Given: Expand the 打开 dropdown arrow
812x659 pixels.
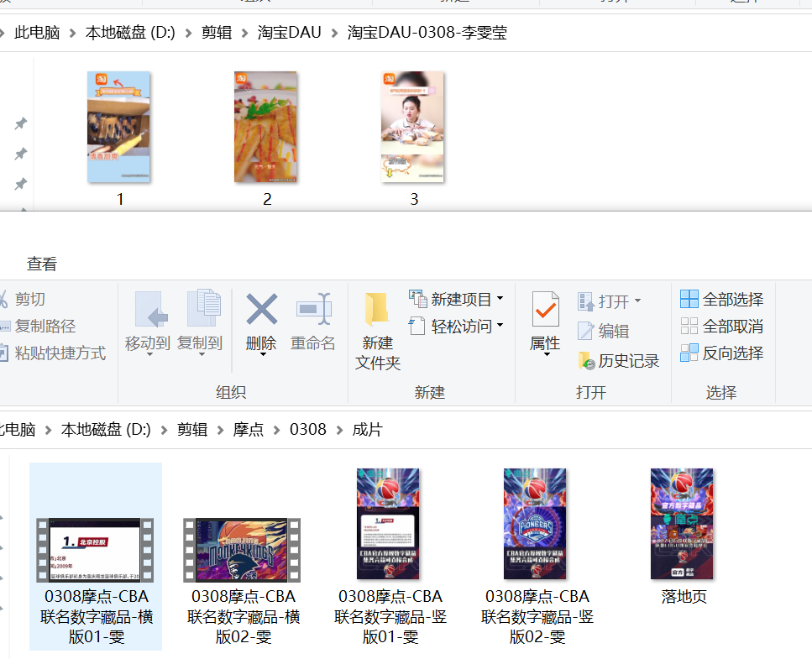Looking at the screenshot, I should click(637, 301).
